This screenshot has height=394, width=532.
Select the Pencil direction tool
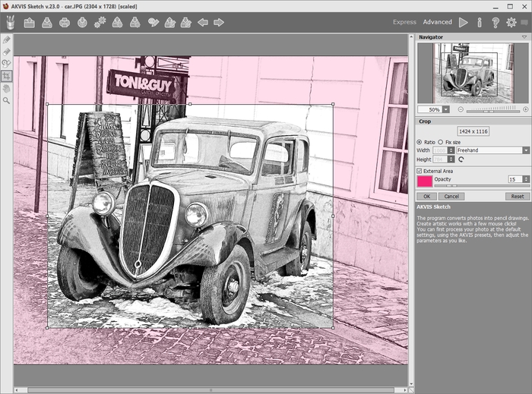(x=6, y=39)
